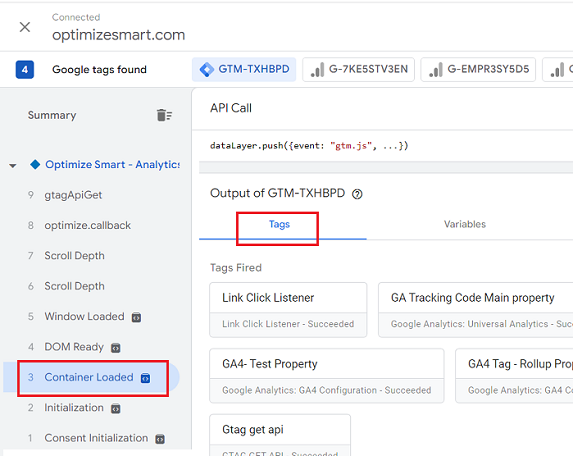The height and width of the screenshot is (456, 573).
Task: Open the GA4- Test Property tag card
Action: pyautogui.click(x=327, y=376)
